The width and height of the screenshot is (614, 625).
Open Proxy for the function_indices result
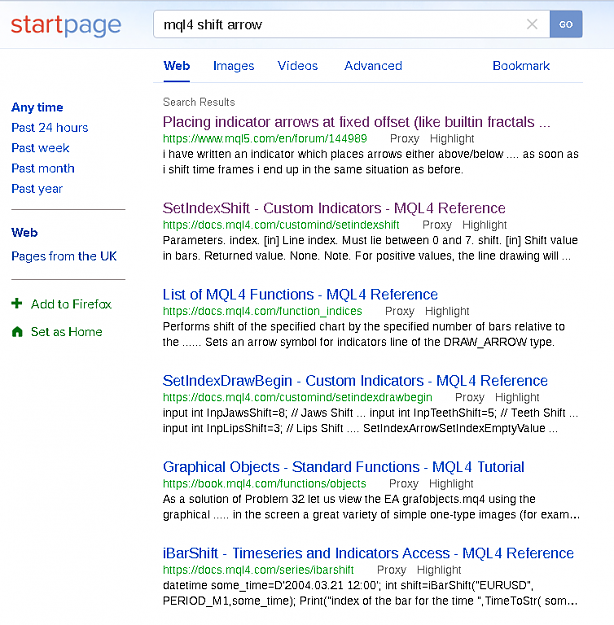400,311
